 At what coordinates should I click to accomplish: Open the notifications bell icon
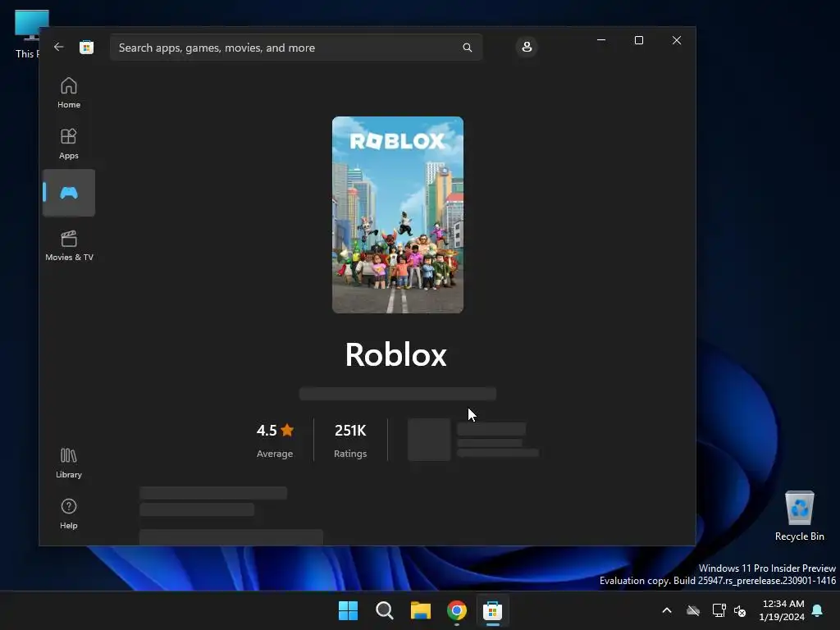click(818, 610)
